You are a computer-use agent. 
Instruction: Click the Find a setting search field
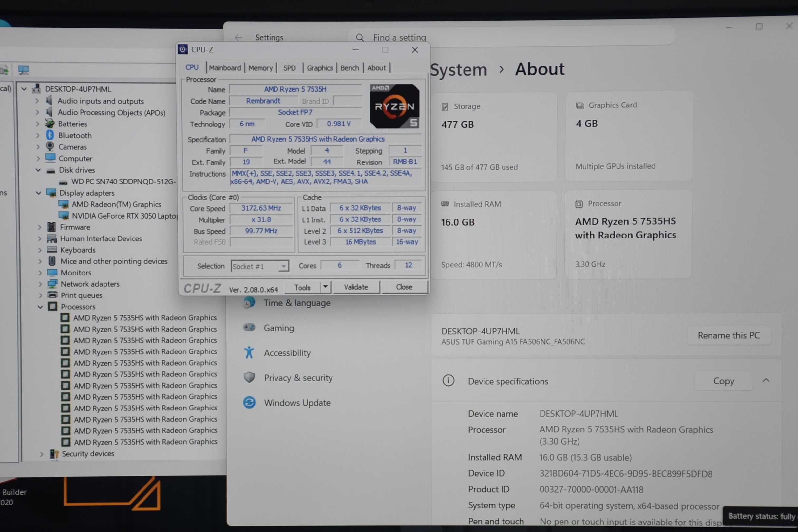(x=509, y=37)
